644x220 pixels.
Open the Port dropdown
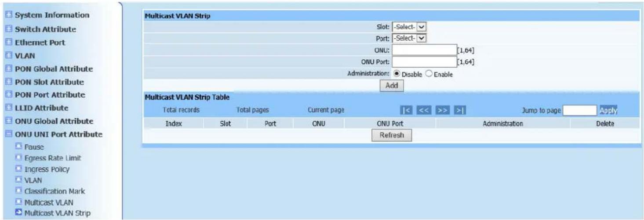(x=409, y=39)
